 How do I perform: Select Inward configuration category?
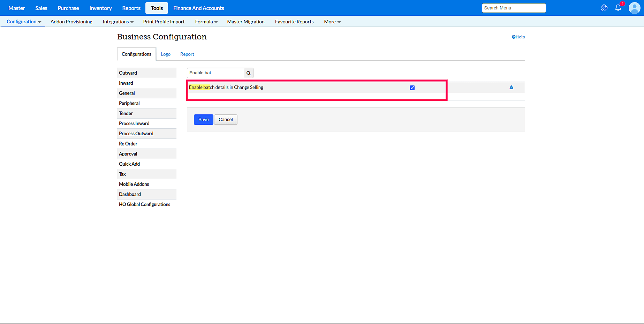click(x=147, y=83)
